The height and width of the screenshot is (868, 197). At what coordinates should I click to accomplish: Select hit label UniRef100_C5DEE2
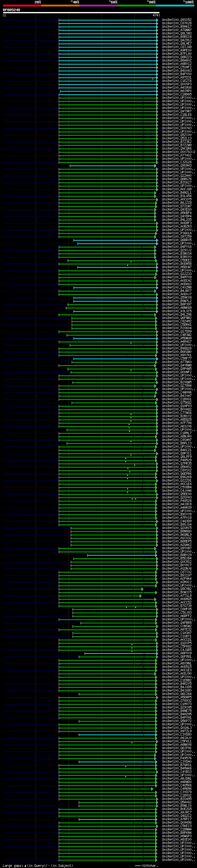point(177,260)
